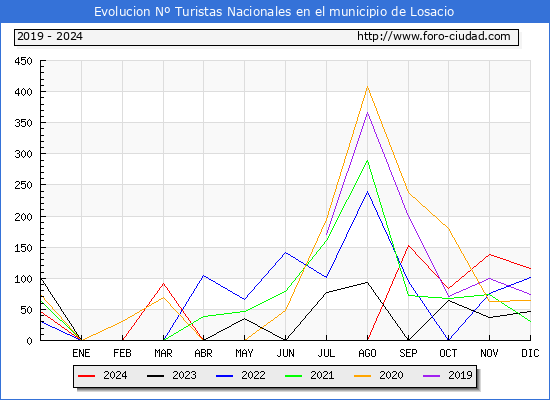This screenshot has width=550, height=400.
Task: Select the 2023 legend label
Action: (x=184, y=375)
